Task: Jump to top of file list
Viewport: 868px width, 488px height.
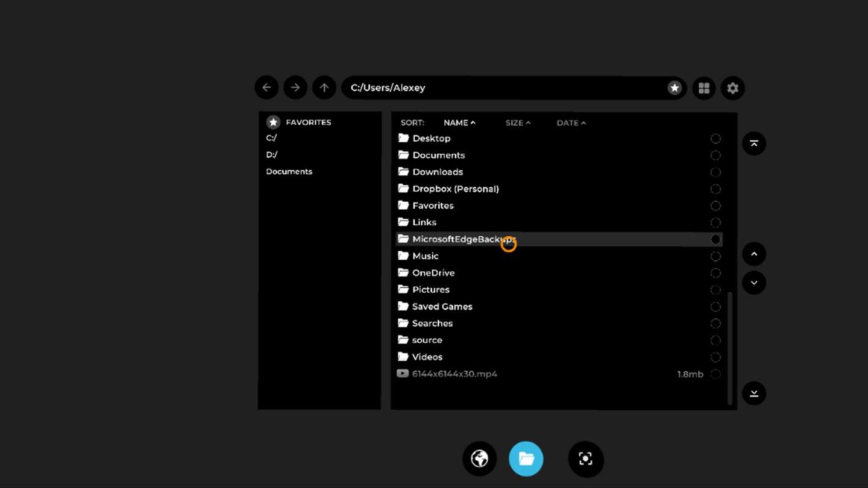Action: click(754, 143)
